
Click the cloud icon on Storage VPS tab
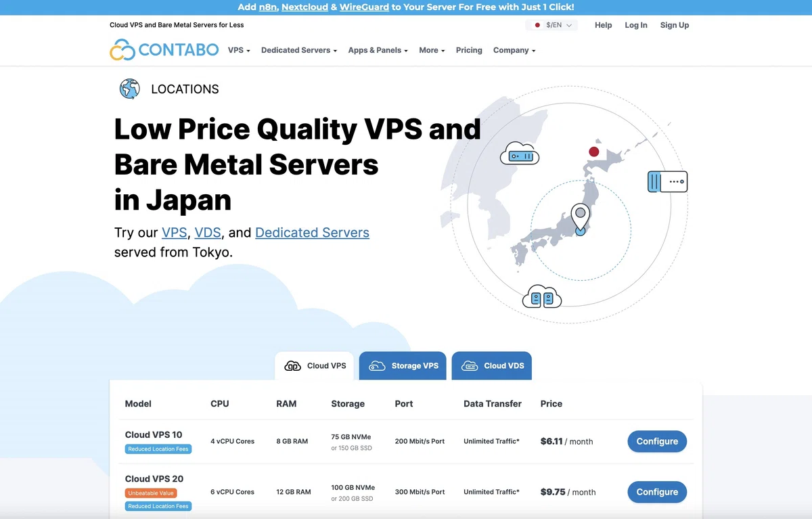click(x=377, y=366)
